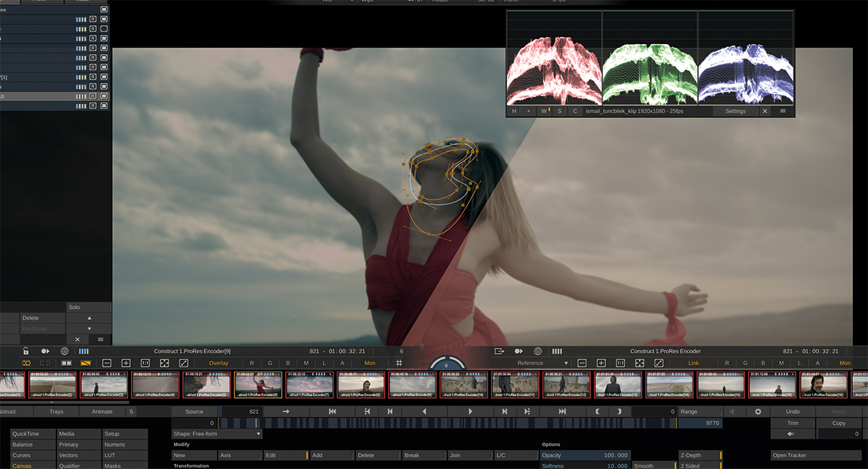Open the Range dropdown
Screen dimensions: 868x469
coord(700,411)
